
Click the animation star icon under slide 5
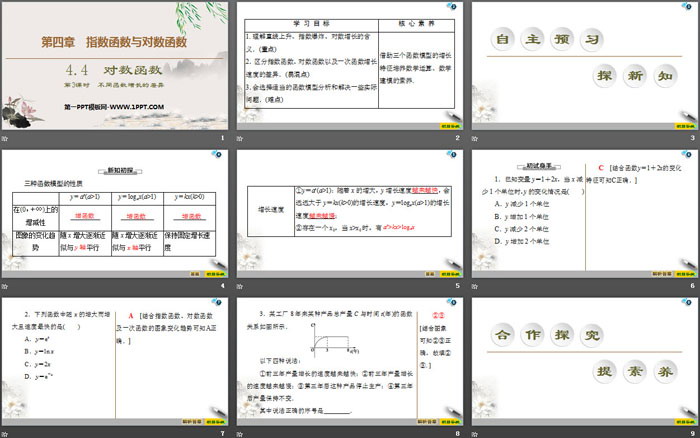[240, 286]
